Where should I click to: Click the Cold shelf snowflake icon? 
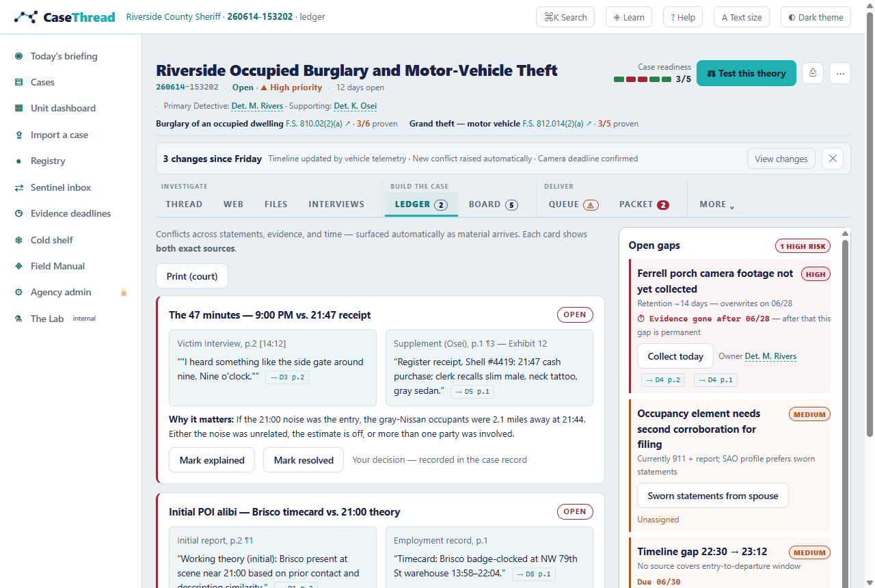tap(18, 240)
